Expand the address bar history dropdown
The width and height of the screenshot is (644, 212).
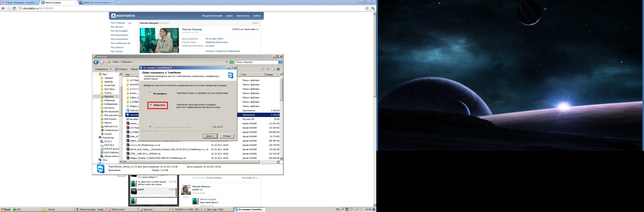click(227, 62)
